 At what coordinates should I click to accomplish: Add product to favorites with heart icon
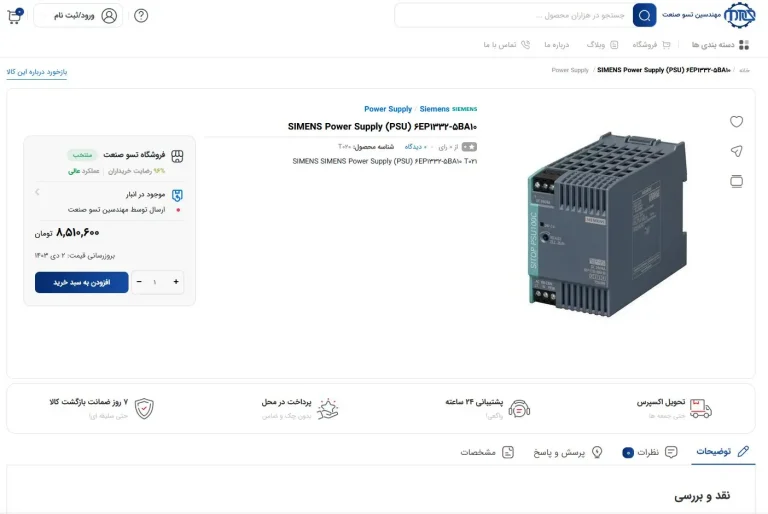coord(736,122)
